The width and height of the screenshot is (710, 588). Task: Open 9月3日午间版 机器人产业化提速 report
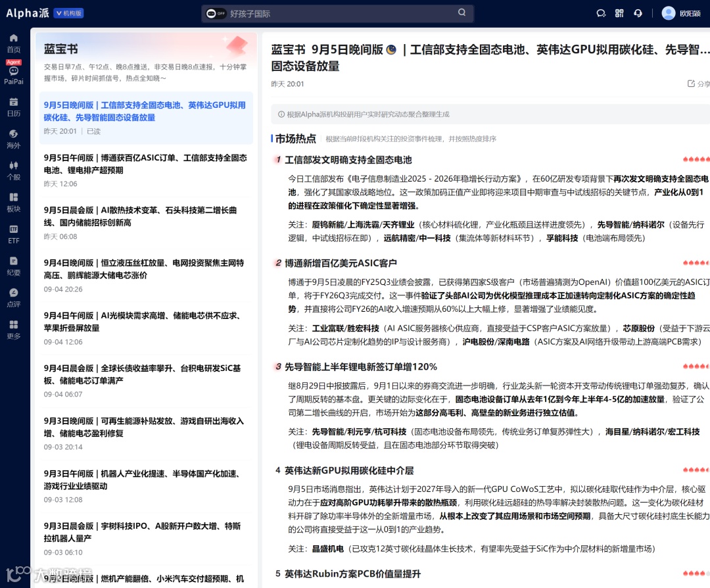146,486
